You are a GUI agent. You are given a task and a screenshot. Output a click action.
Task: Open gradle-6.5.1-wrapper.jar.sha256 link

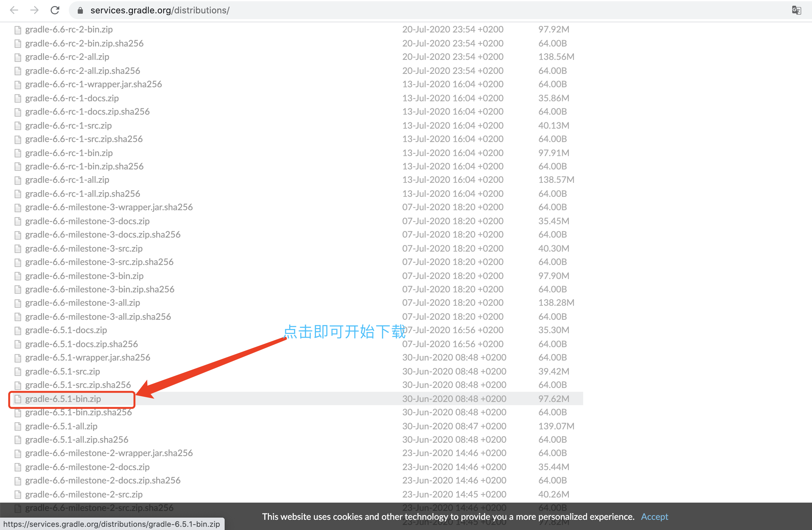pos(88,357)
